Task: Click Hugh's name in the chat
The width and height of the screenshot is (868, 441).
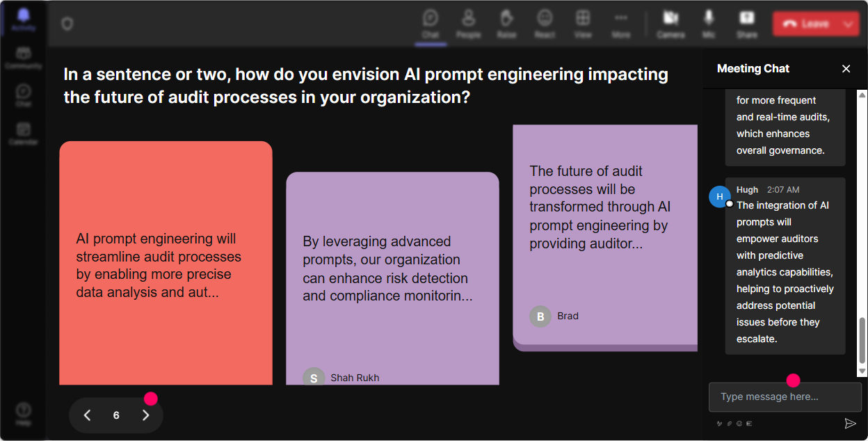Action: [x=748, y=190]
